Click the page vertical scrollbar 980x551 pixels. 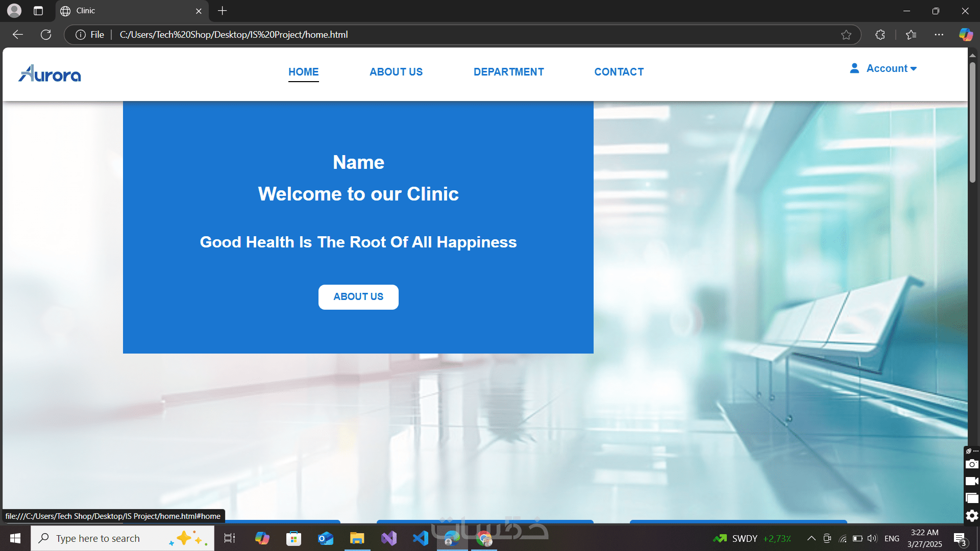tap(972, 122)
